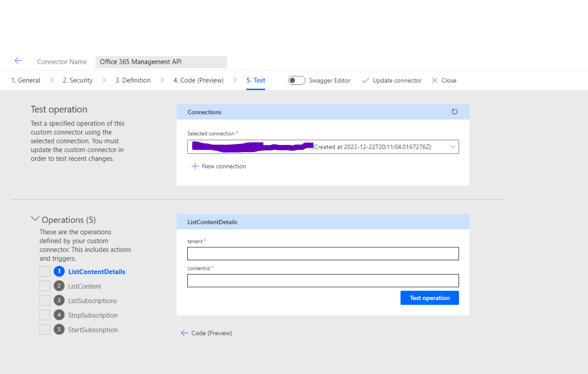Image resolution: width=588 pixels, height=374 pixels.
Task: Open the 3. Definition tab
Action: 133,80
